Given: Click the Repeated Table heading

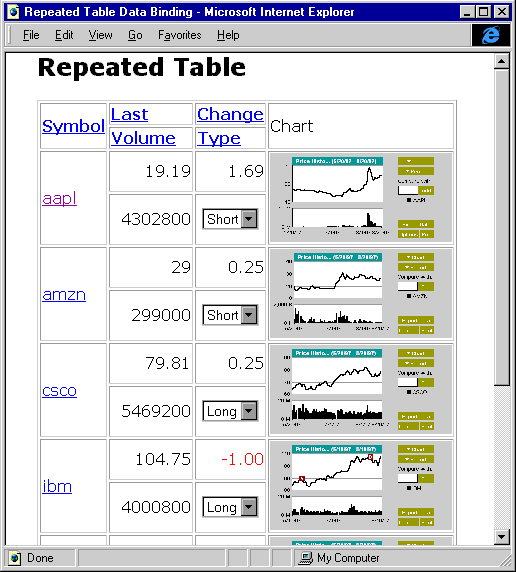Looking at the screenshot, I should [x=142, y=67].
